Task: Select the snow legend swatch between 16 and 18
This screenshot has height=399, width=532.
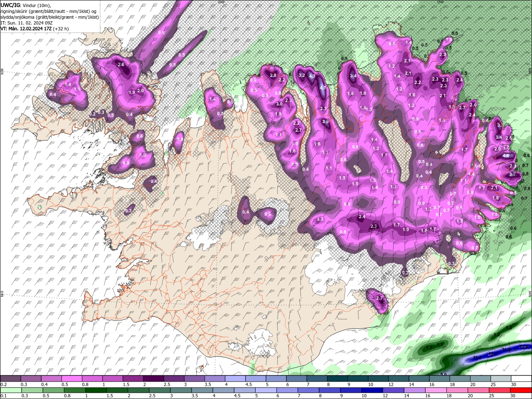Action: coord(439,379)
